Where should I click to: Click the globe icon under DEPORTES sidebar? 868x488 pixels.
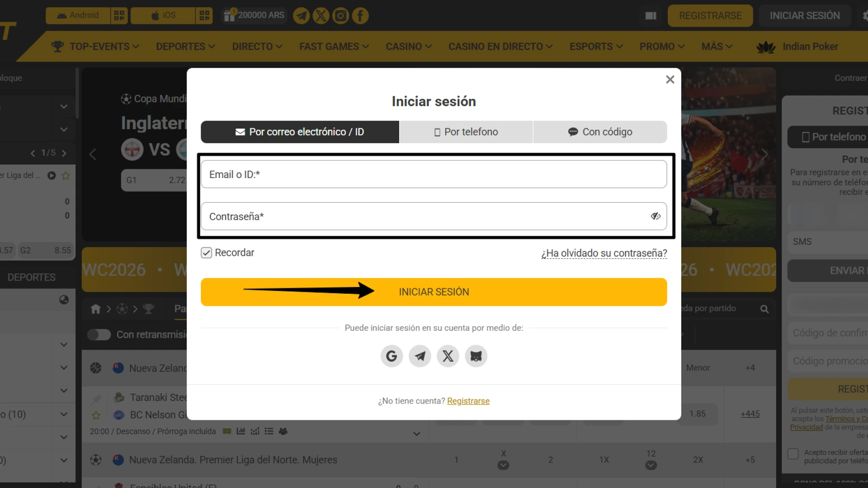tap(64, 300)
